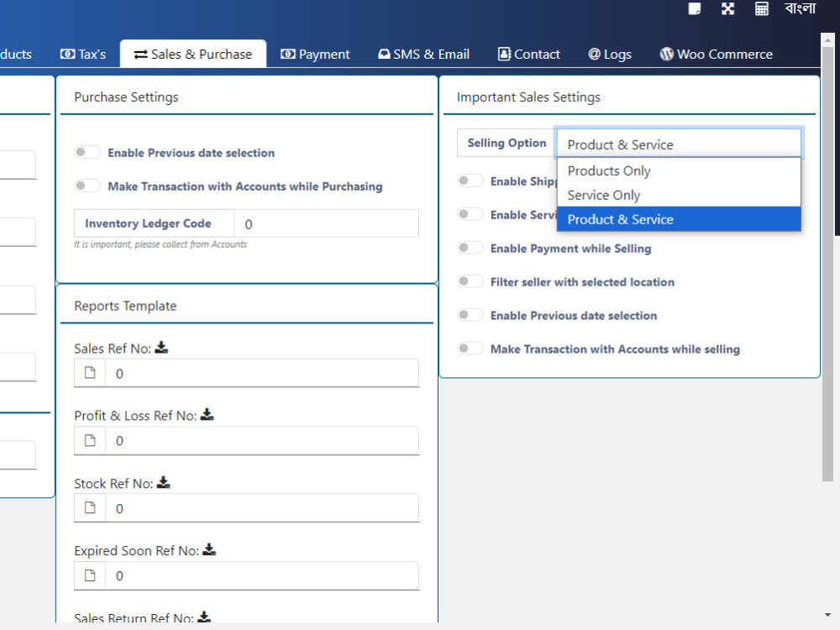840x630 pixels.
Task: Download Sales Return Ref No template icon
Action: pos(204,617)
